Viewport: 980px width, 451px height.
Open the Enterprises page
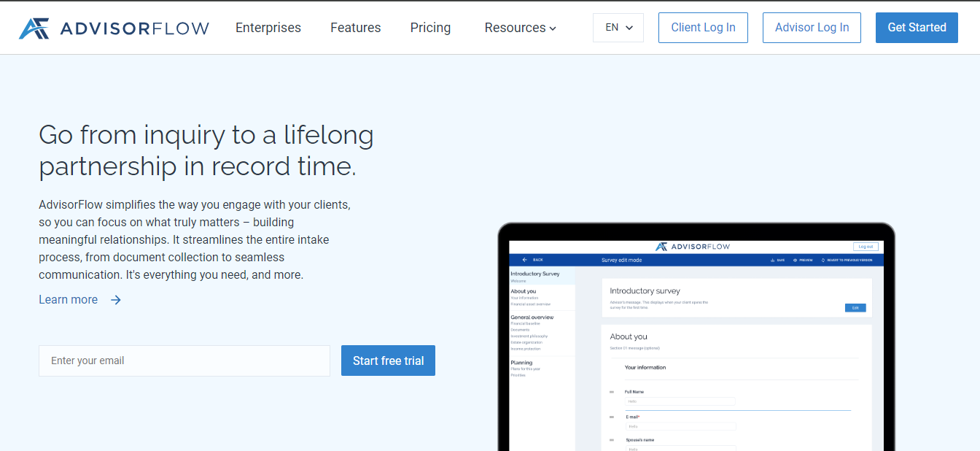268,28
